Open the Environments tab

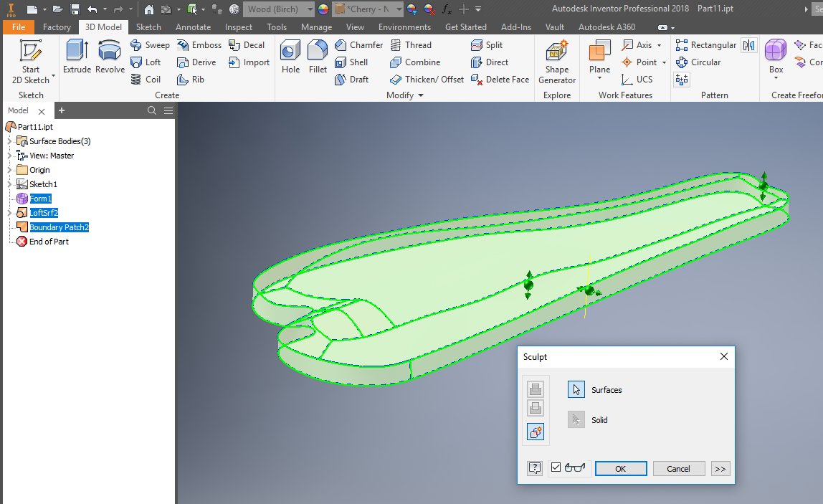(x=404, y=27)
